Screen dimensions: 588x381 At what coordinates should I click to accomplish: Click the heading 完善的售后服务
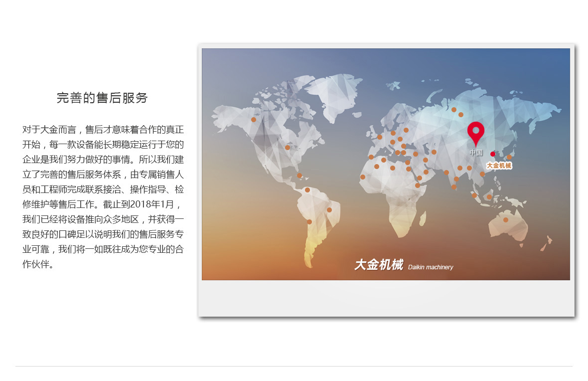pyautogui.click(x=102, y=98)
